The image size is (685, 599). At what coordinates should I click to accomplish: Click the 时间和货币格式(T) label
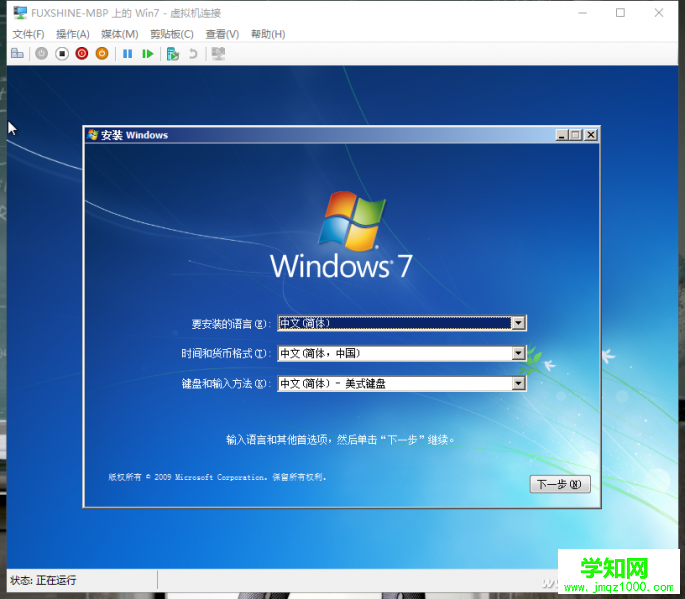pos(224,353)
